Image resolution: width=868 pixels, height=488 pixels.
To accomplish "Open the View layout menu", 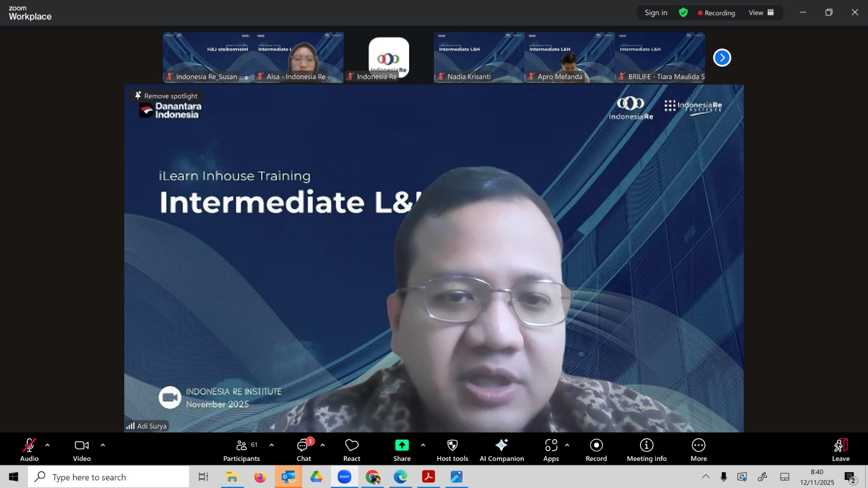I will [x=761, y=13].
